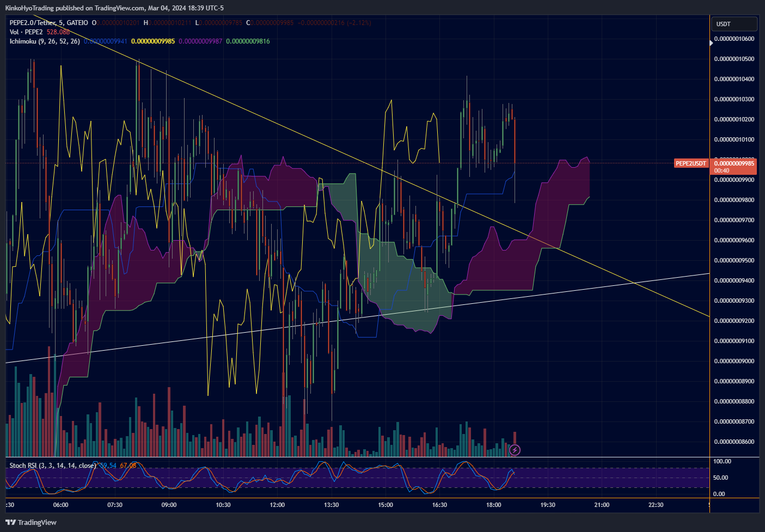The height and width of the screenshot is (532, 765).
Task: Select the white ascending trendline on the chart
Action: 358,318
